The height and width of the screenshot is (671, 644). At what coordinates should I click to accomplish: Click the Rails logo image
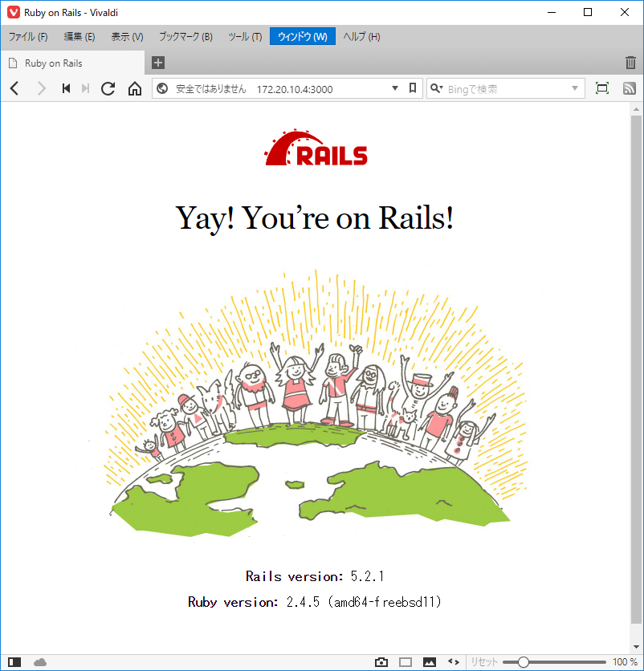[x=316, y=147]
